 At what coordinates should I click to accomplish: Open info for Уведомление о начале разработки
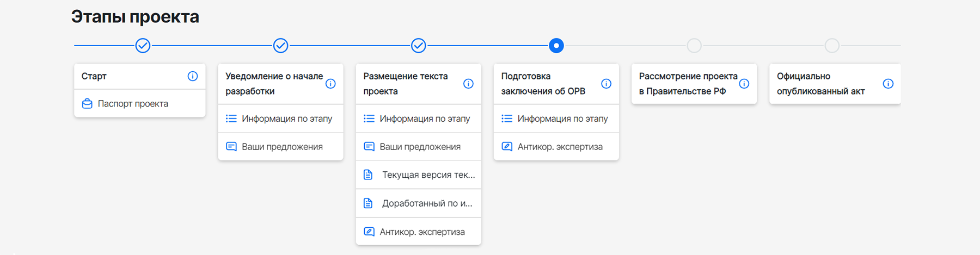(330, 84)
